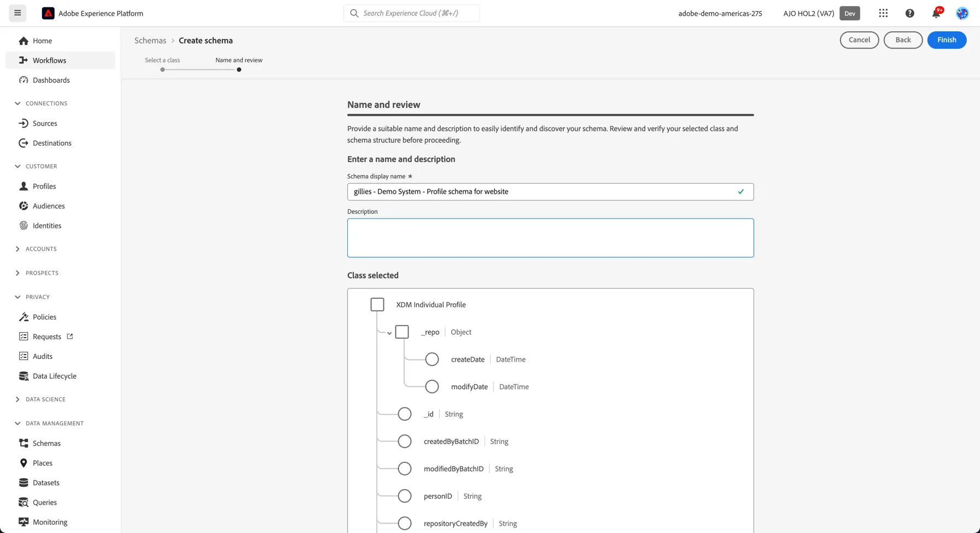Click the Back button
The height and width of the screenshot is (533, 980).
[x=903, y=40]
